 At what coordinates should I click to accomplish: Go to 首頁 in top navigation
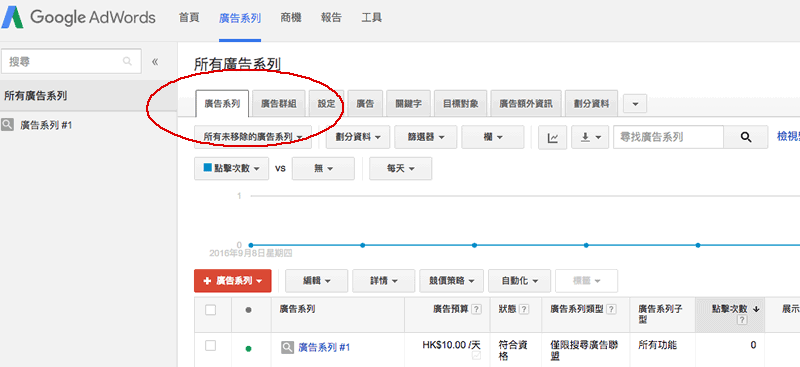point(189,18)
